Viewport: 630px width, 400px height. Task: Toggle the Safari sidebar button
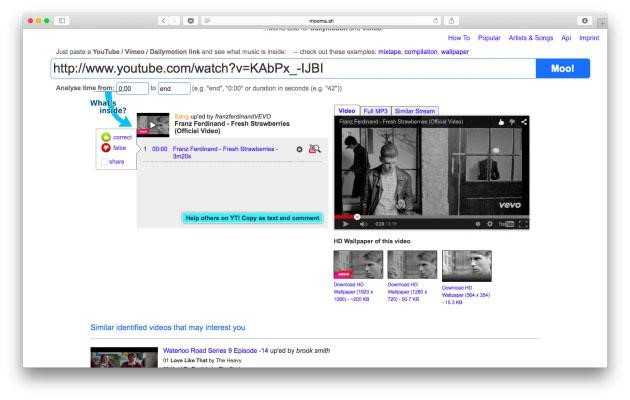coord(61,20)
